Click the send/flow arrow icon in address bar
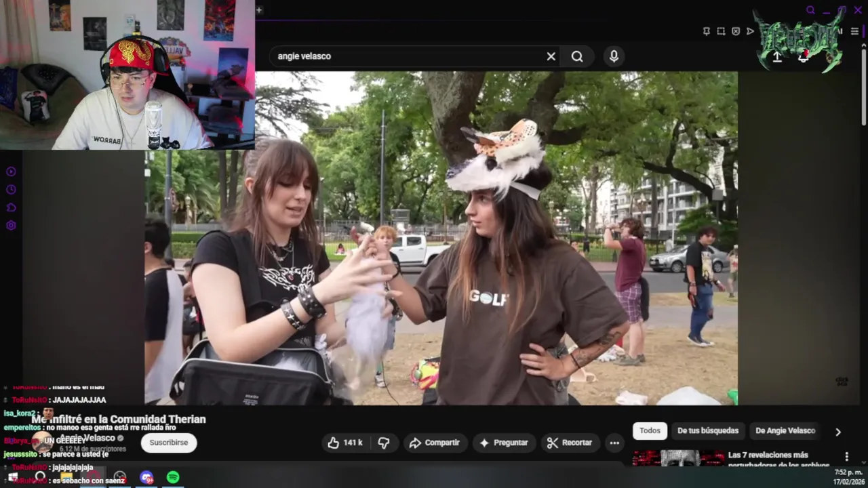868x488 pixels. pyautogui.click(x=750, y=31)
